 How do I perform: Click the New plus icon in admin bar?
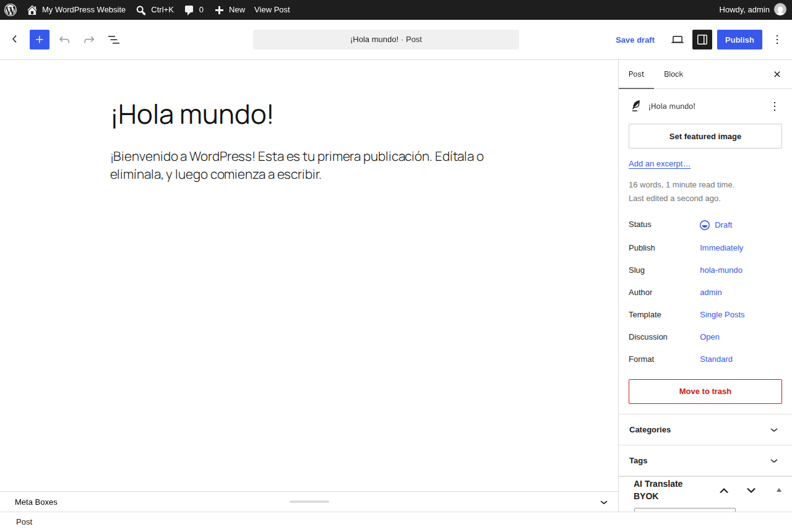point(219,10)
